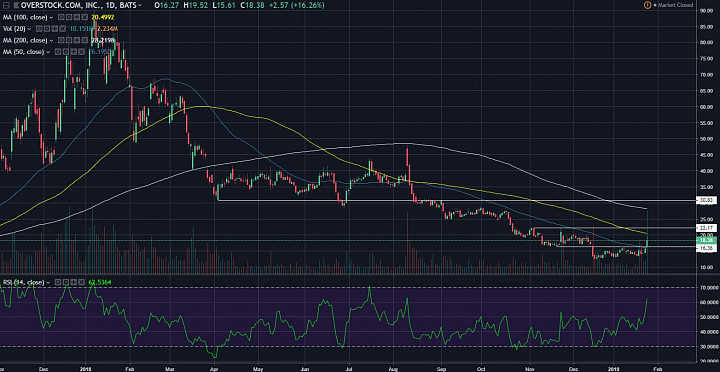Click plus icon for MA (200, close)
720x372 pixels.
(77, 40)
